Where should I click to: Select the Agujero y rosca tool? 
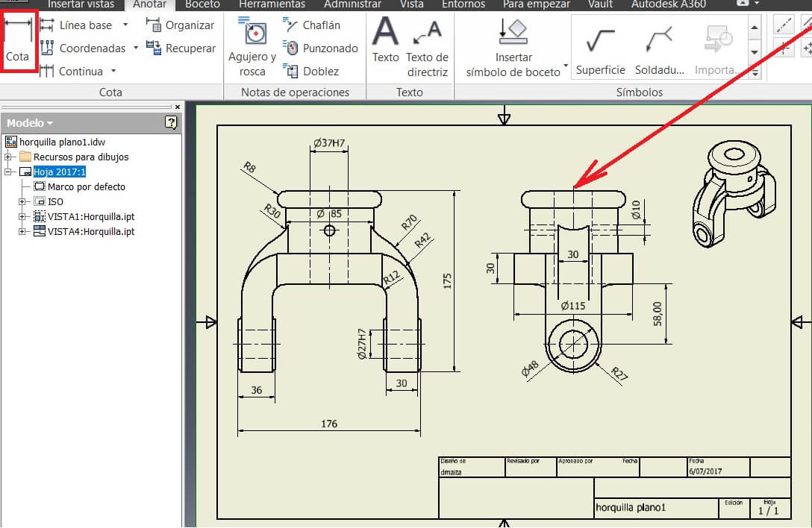[x=252, y=47]
